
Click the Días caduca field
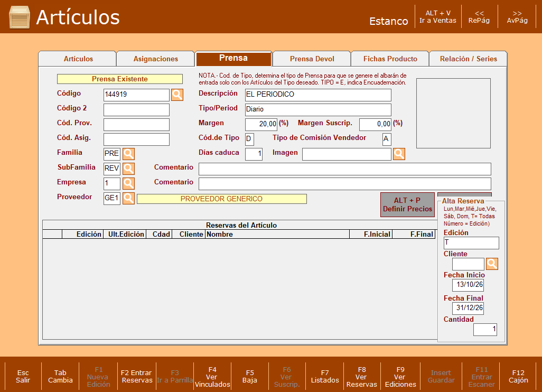[x=254, y=154]
